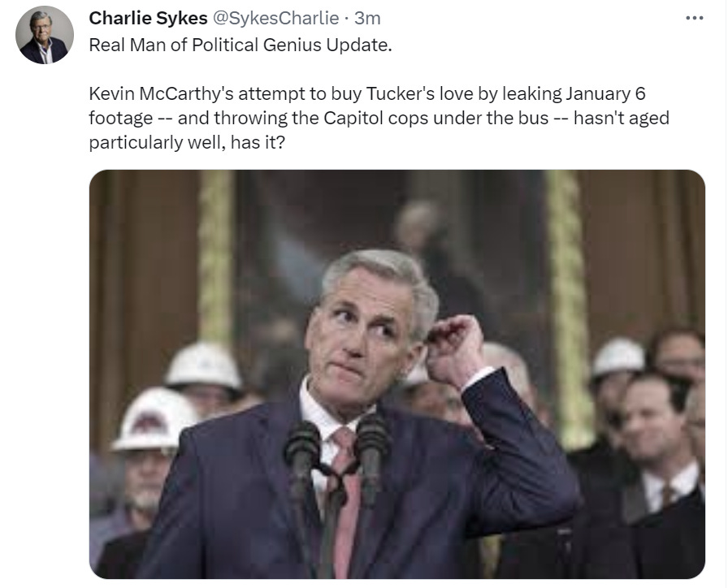Click the white hard hat with logo at left

[x=154, y=420]
